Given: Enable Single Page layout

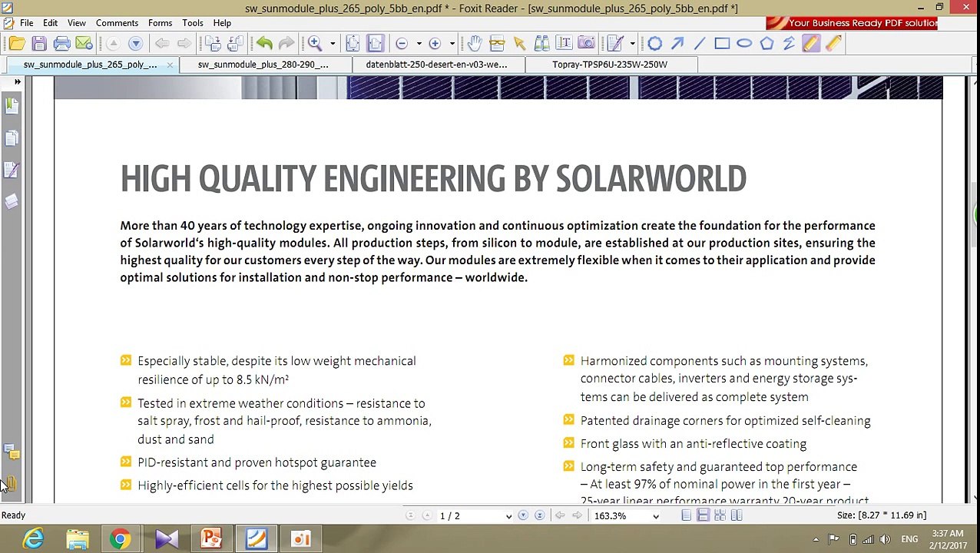Looking at the screenshot, I should [686, 515].
